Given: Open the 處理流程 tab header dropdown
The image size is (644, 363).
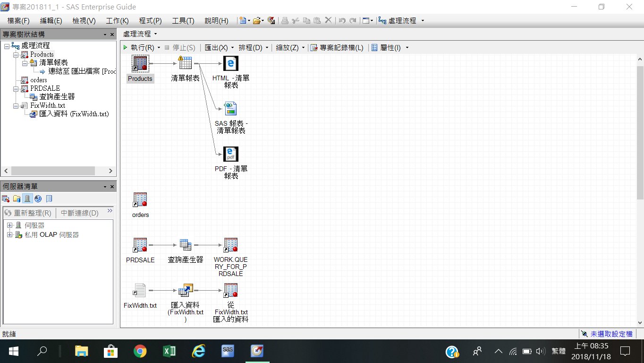Looking at the screenshot, I should pos(155,34).
